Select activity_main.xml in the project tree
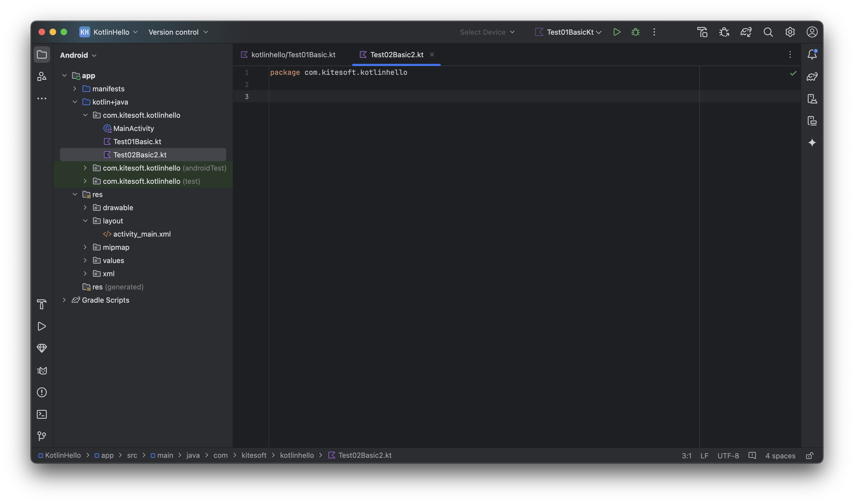Screen dimensions: 854x504 [142, 234]
